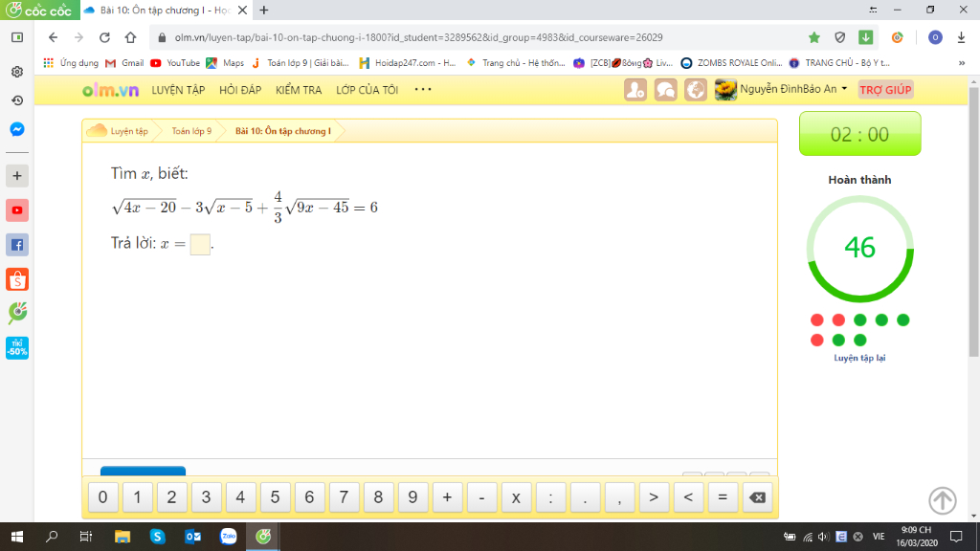Open Skype from the taskbar
Viewport: 980px width, 551px height.
[x=158, y=537]
